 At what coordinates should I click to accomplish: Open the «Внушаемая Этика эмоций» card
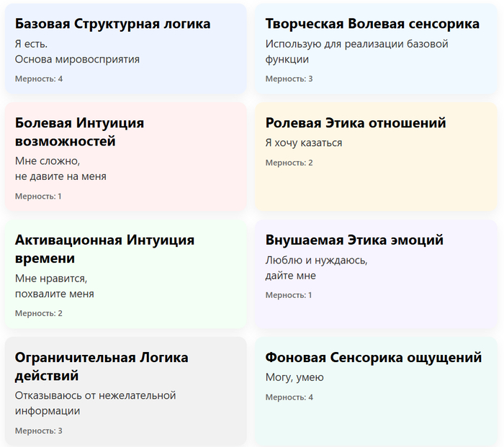click(x=354, y=240)
